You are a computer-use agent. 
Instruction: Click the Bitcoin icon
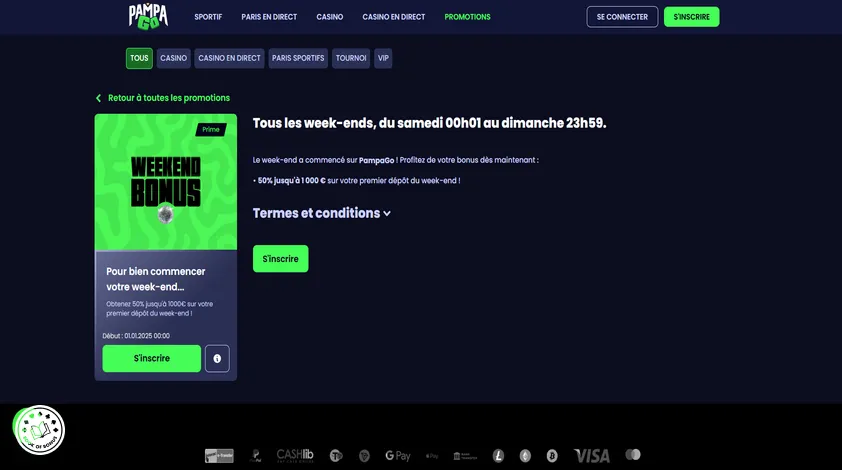552,456
